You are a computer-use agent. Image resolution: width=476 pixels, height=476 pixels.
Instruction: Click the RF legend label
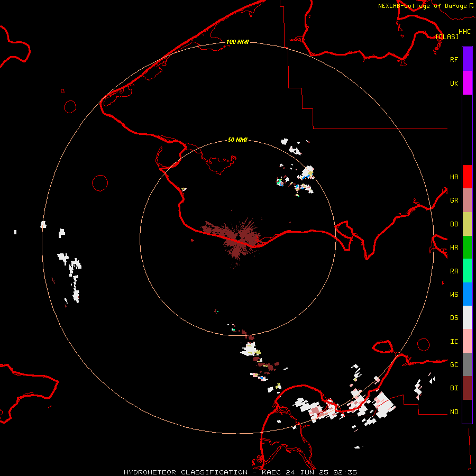click(x=454, y=59)
